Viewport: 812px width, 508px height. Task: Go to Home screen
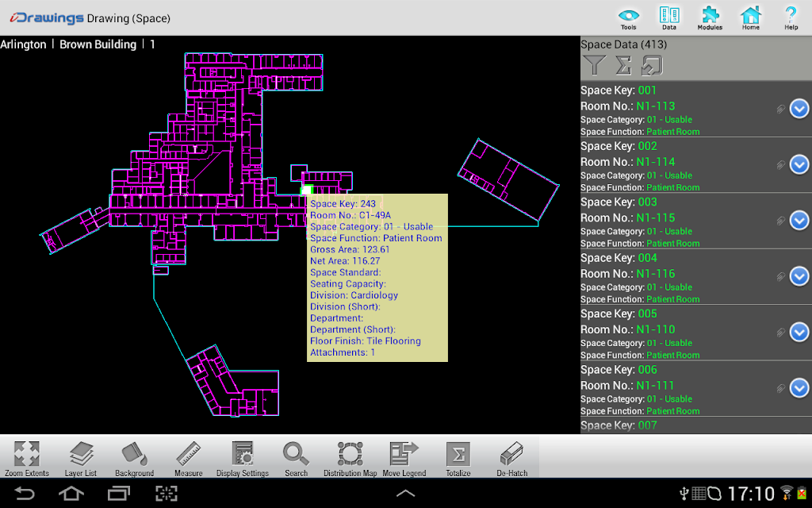click(x=750, y=18)
